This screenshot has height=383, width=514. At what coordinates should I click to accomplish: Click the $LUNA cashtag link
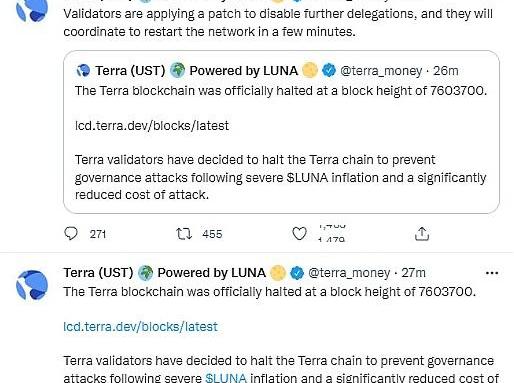pos(226,378)
